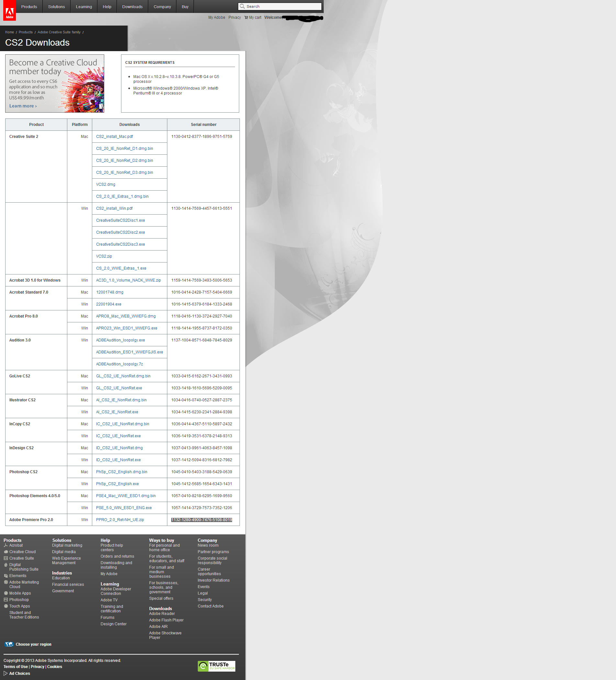Download AI_CS2_IE_NonRet.exe
This screenshot has width=616, height=680.
click(117, 412)
